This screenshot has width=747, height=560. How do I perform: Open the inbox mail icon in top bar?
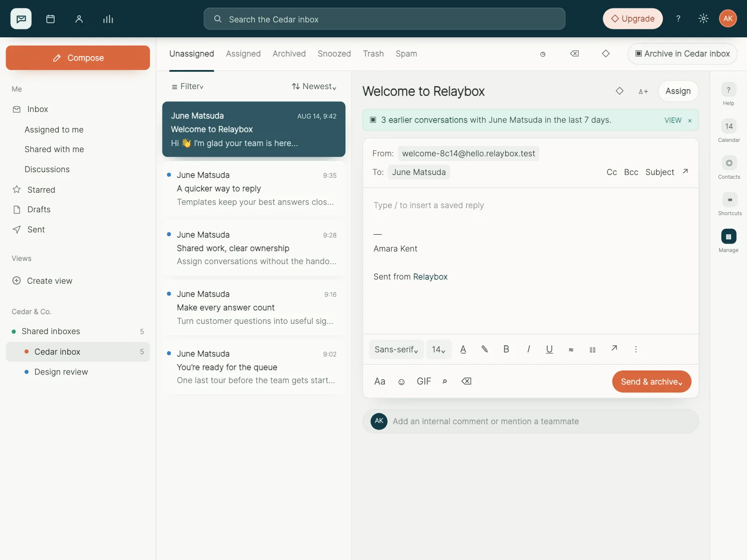click(x=21, y=19)
